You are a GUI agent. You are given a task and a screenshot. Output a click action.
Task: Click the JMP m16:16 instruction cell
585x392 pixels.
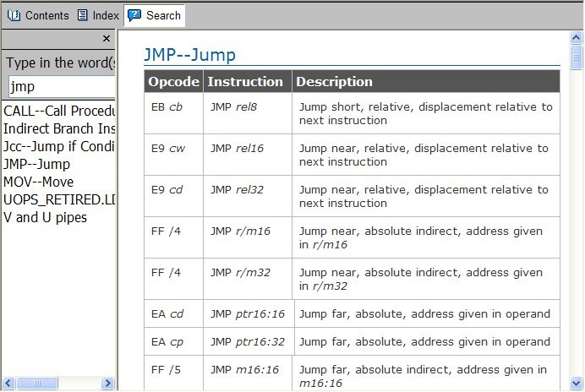coord(248,373)
